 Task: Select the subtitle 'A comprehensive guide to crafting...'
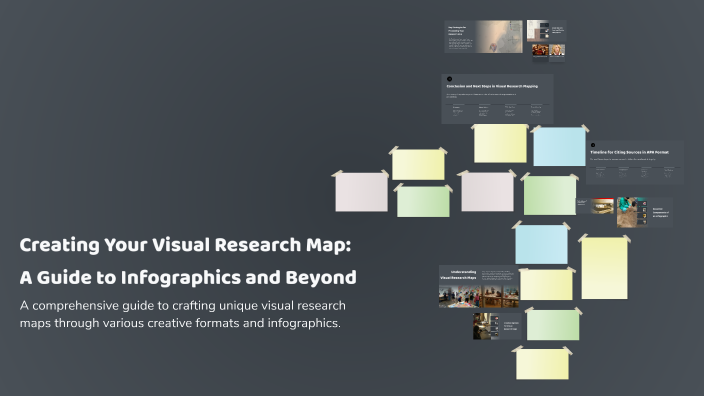[x=183, y=314]
